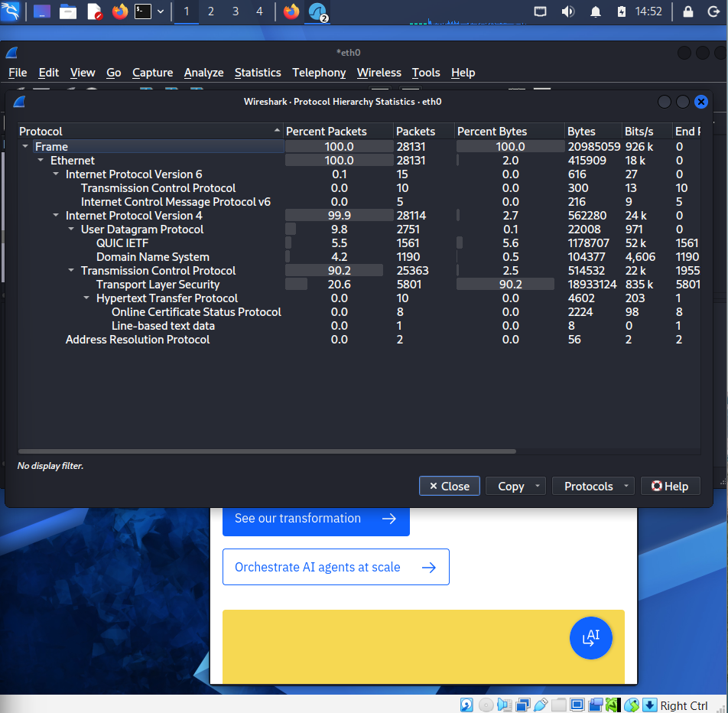Open the Tools menu
This screenshot has width=728, height=713.
click(426, 73)
